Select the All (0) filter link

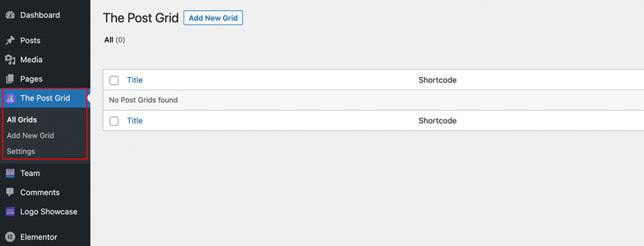pos(114,40)
